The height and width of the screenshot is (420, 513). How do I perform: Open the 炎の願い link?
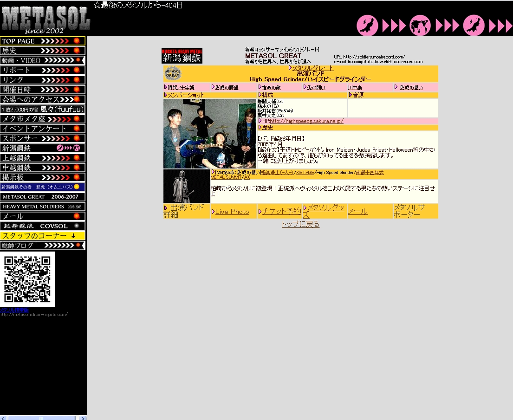tap(316, 87)
